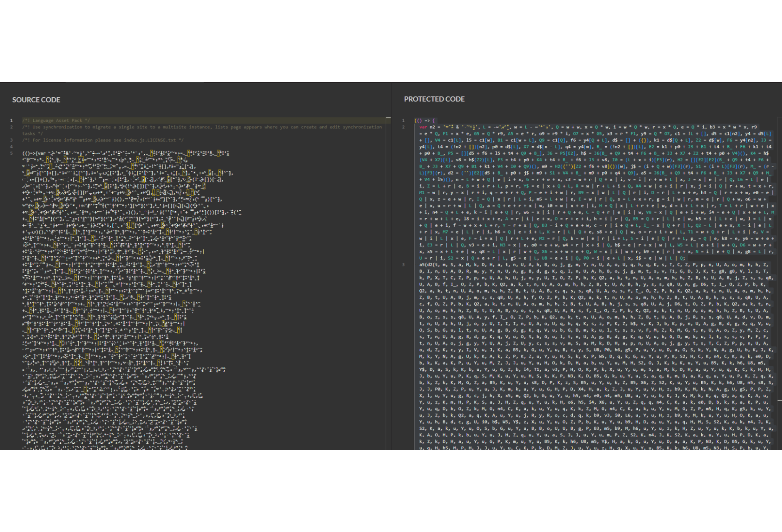The height and width of the screenshot is (532, 782).
Task: Click line number 4 in source editor
Action: pyautogui.click(x=12, y=147)
